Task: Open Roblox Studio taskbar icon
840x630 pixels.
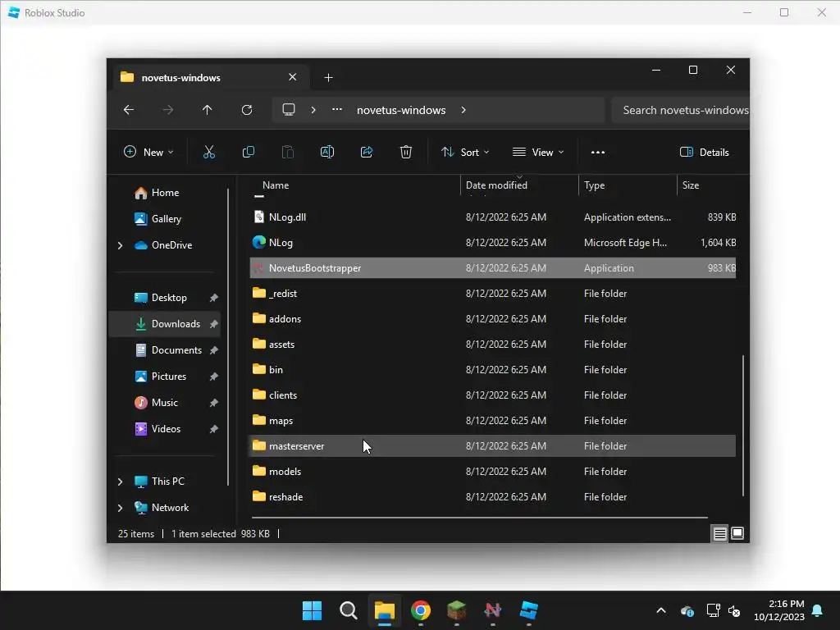Action: pyautogui.click(x=529, y=610)
